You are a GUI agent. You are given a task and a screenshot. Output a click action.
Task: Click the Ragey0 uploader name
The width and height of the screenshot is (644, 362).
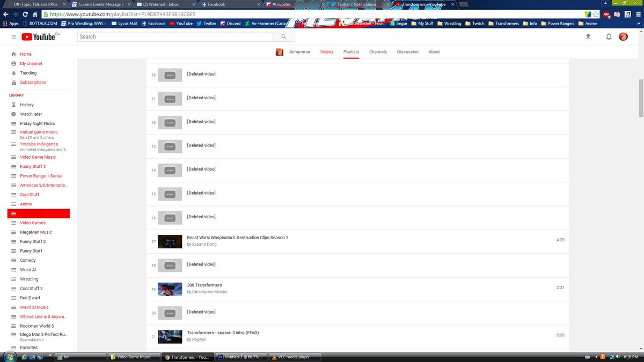pos(199,339)
